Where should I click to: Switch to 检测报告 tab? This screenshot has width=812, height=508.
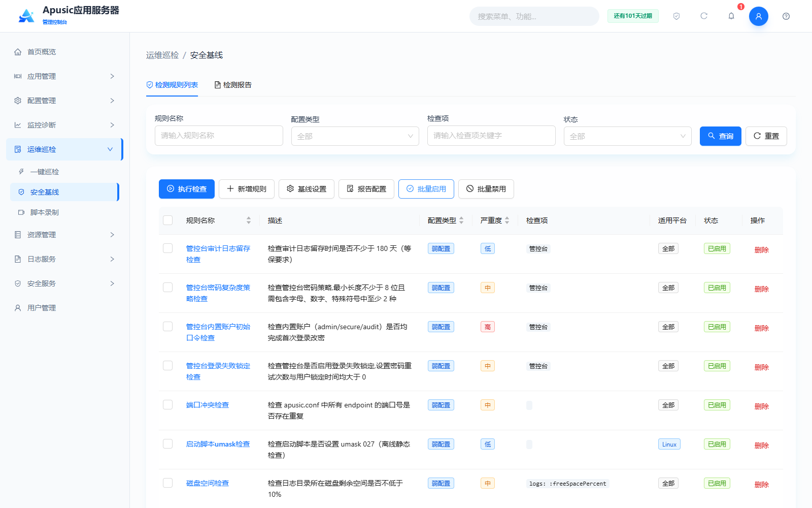233,85
